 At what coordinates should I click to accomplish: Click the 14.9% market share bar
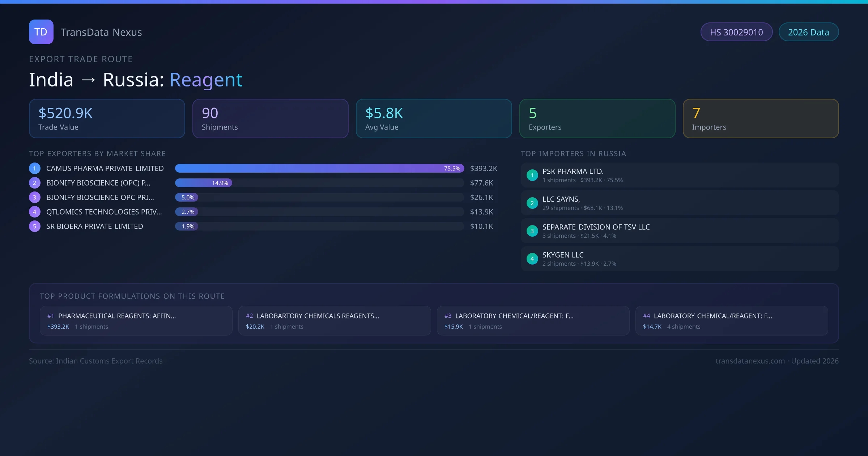click(x=203, y=183)
